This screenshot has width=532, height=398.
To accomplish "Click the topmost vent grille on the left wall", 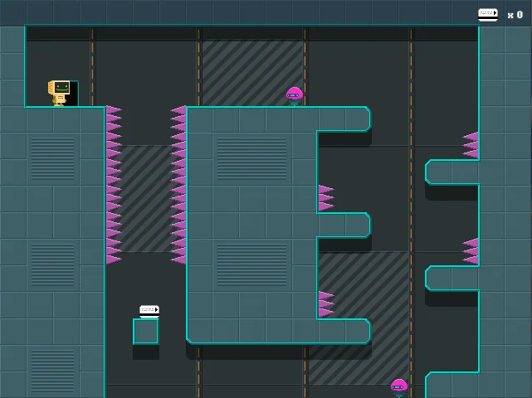I will point(52,158).
